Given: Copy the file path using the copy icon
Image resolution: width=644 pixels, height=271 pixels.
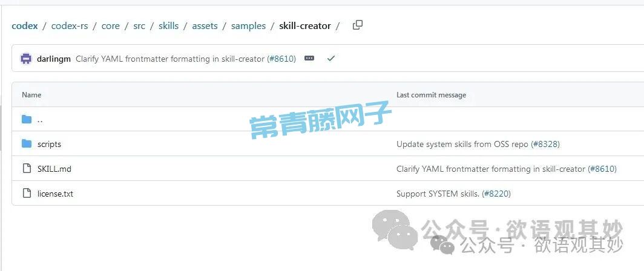Looking at the screenshot, I should tap(358, 25).
